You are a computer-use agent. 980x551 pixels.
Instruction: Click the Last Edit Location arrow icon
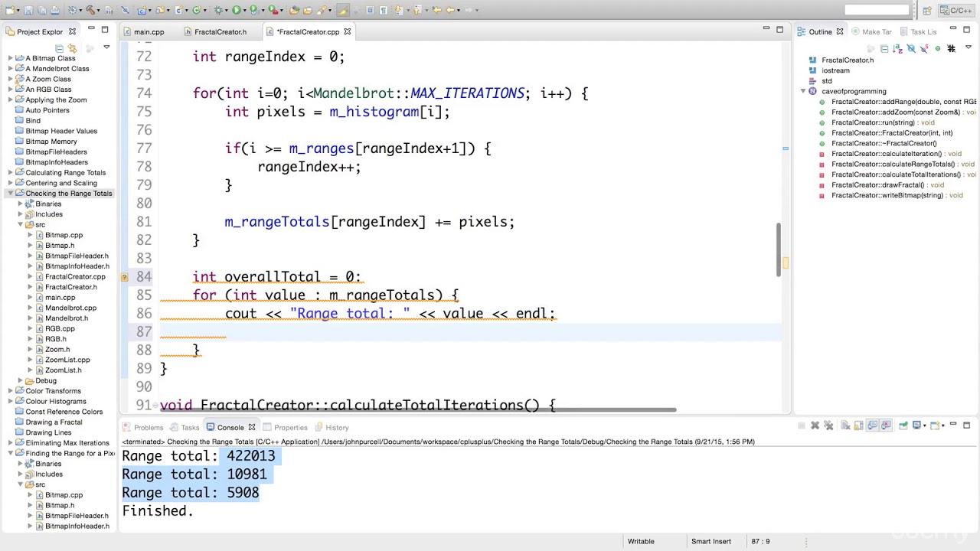(x=436, y=10)
